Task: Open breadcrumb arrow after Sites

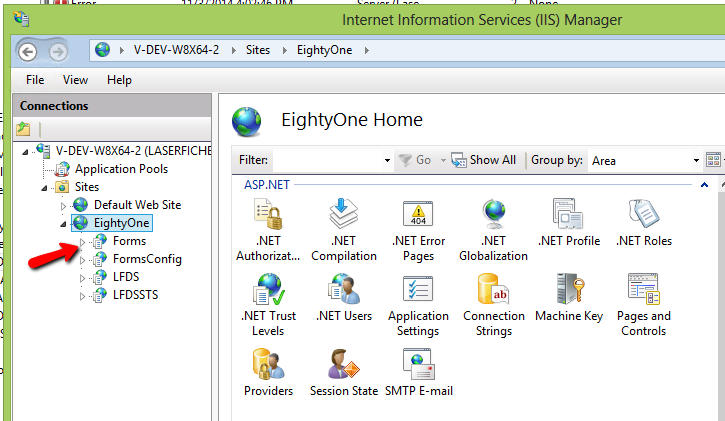Action: (284, 50)
